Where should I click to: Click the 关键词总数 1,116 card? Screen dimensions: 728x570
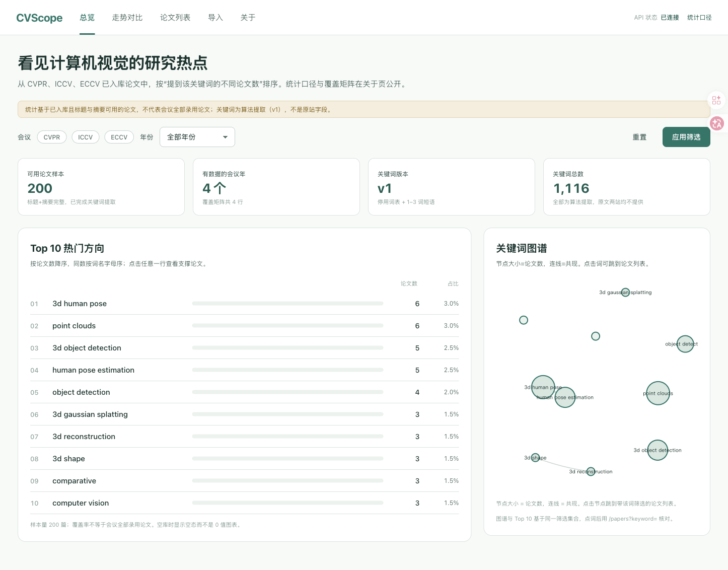tap(627, 187)
